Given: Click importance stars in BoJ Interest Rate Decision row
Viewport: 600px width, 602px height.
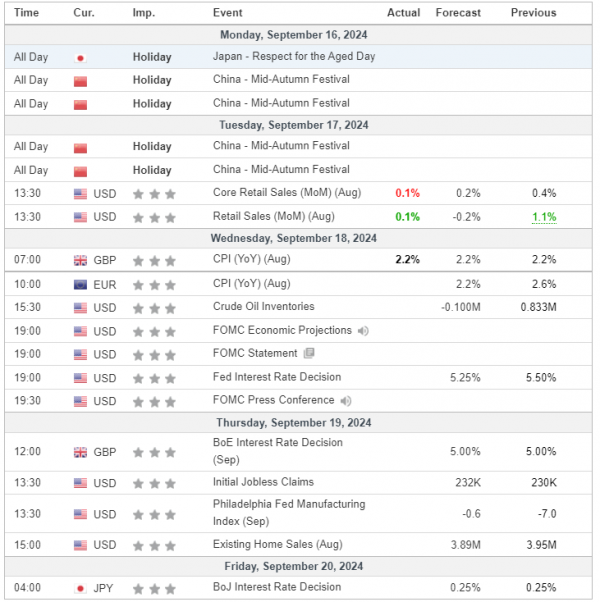Looking at the screenshot, I should [154, 589].
